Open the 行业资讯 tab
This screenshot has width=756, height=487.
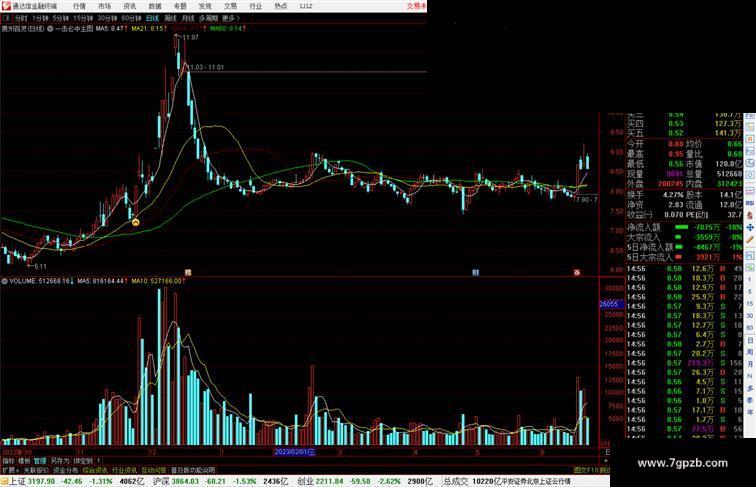[124, 470]
